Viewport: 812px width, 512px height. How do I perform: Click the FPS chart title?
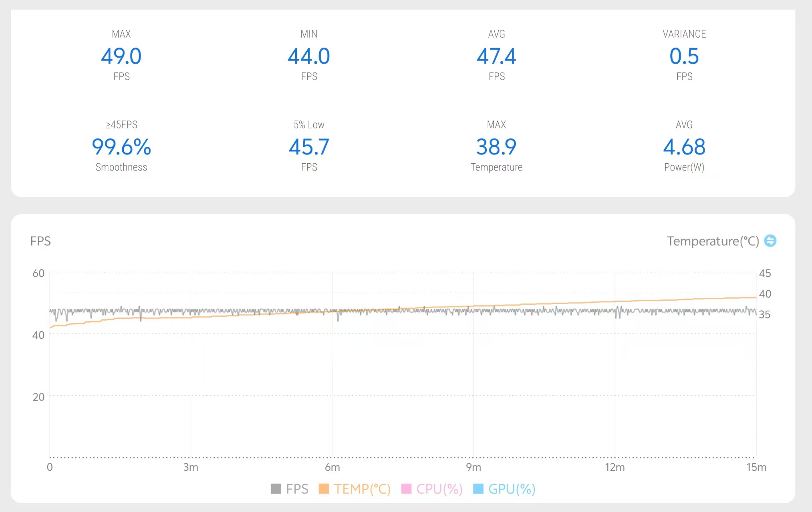(x=40, y=241)
